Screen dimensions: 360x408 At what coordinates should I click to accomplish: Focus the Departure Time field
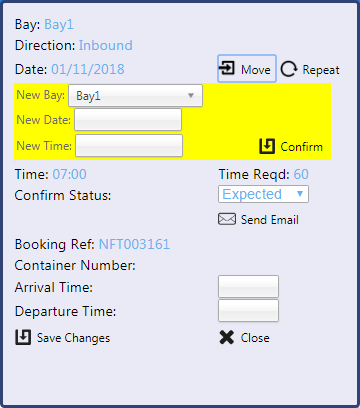click(x=248, y=310)
